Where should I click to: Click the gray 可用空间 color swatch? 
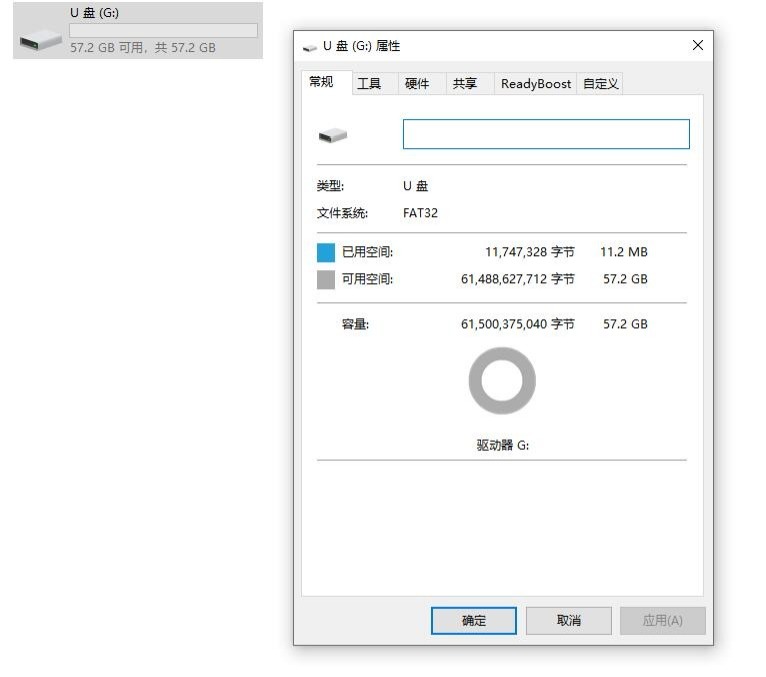tap(326, 280)
